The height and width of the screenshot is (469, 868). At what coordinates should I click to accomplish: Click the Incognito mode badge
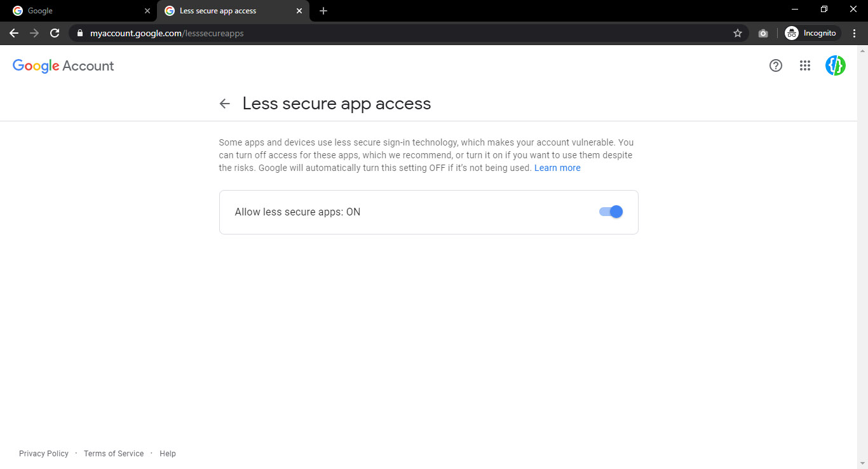coord(811,33)
